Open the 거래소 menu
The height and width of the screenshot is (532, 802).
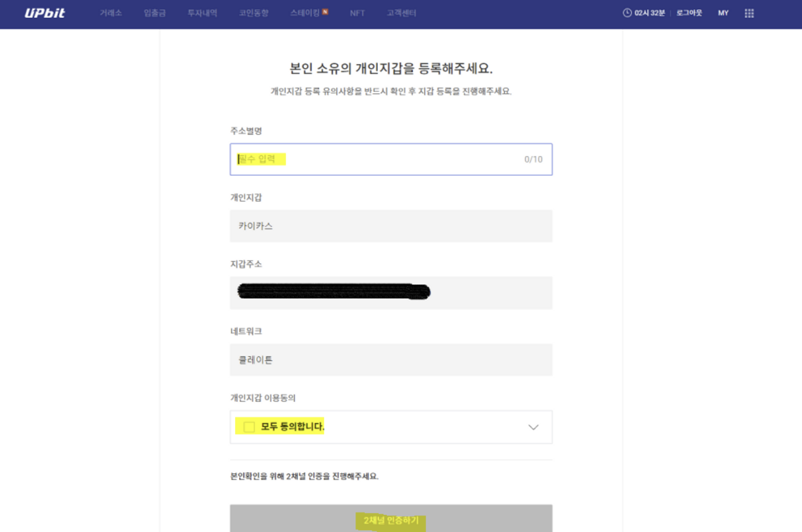click(x=110, y=13)
